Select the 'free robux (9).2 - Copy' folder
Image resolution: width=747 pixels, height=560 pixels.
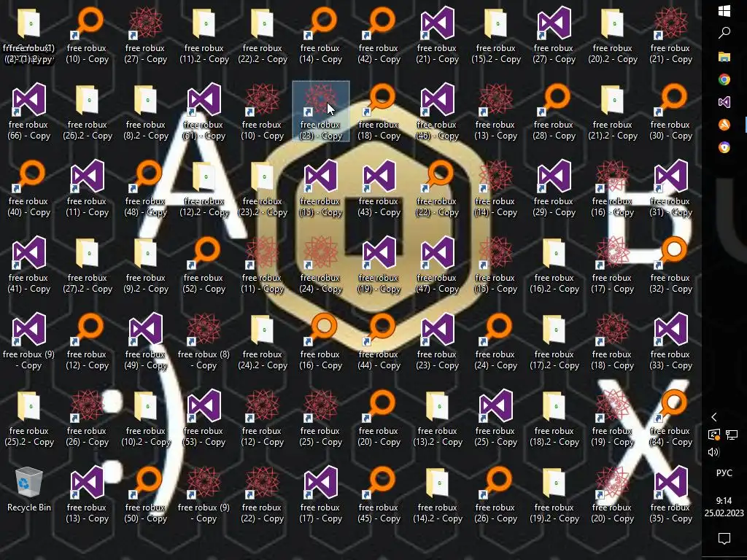click(146, 265)
